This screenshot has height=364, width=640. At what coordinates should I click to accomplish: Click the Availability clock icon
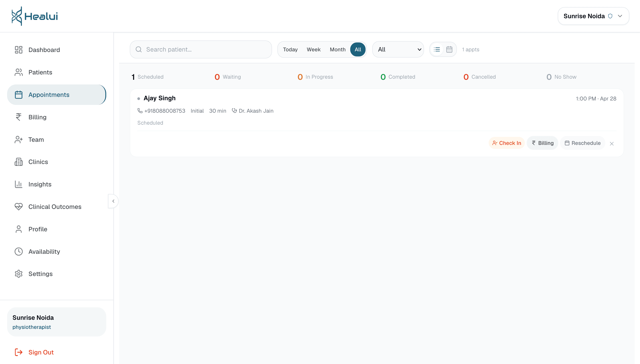(x=18, y=252)
